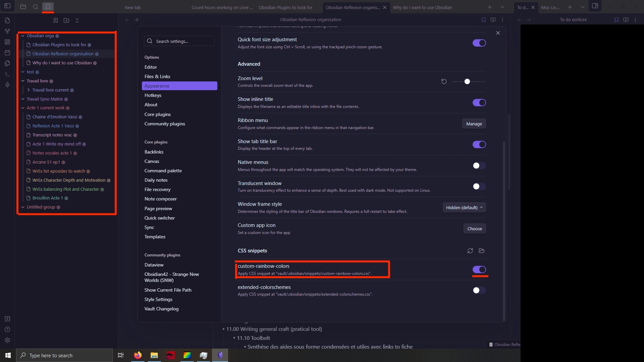Create new bookmark group folder icon
This screenshot has width=644, height=362.
[x=66, y=20]
